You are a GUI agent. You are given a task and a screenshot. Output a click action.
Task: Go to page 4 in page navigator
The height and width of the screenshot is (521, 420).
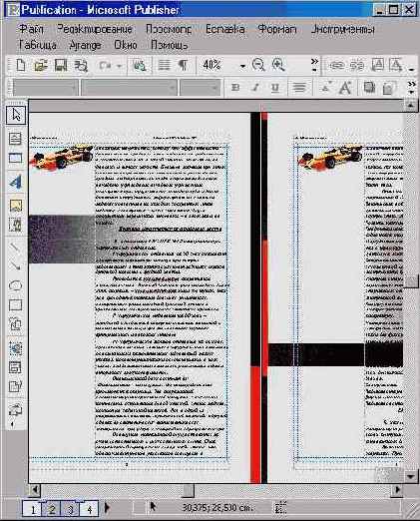pyautogui.click(x=89, y=509)
